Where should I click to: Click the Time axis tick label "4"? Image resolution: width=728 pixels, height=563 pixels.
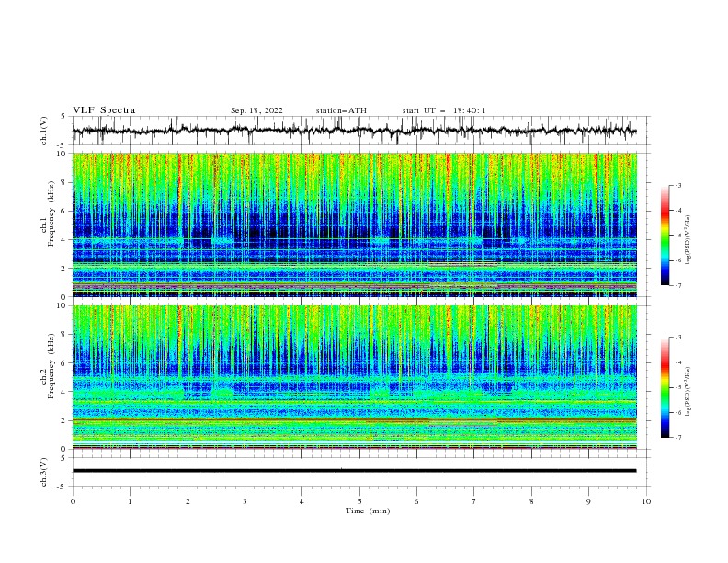click(301, 501)
